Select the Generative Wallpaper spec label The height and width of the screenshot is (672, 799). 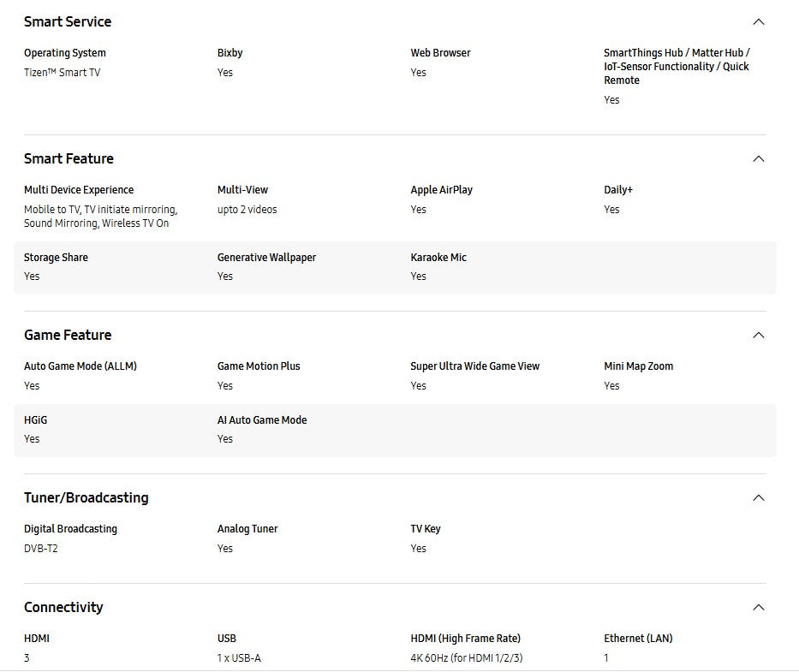coord(266,258)
